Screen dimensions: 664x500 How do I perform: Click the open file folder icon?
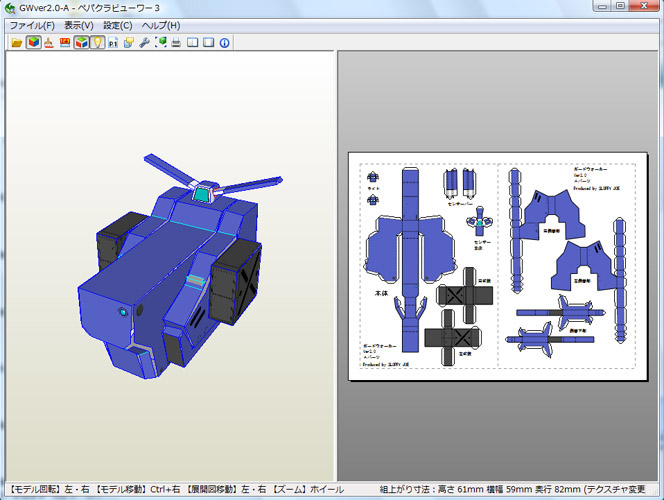point(17,43)
